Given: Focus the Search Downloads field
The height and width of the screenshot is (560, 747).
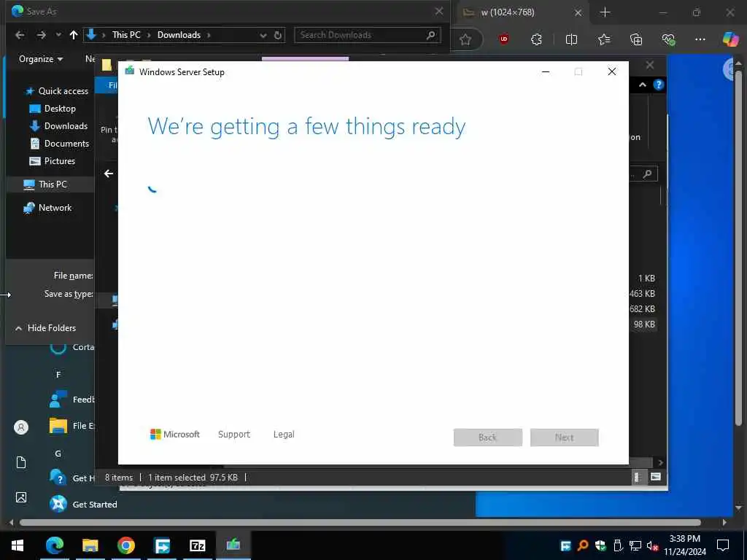Looking at the screenshot, I should [x=368, y=35].
